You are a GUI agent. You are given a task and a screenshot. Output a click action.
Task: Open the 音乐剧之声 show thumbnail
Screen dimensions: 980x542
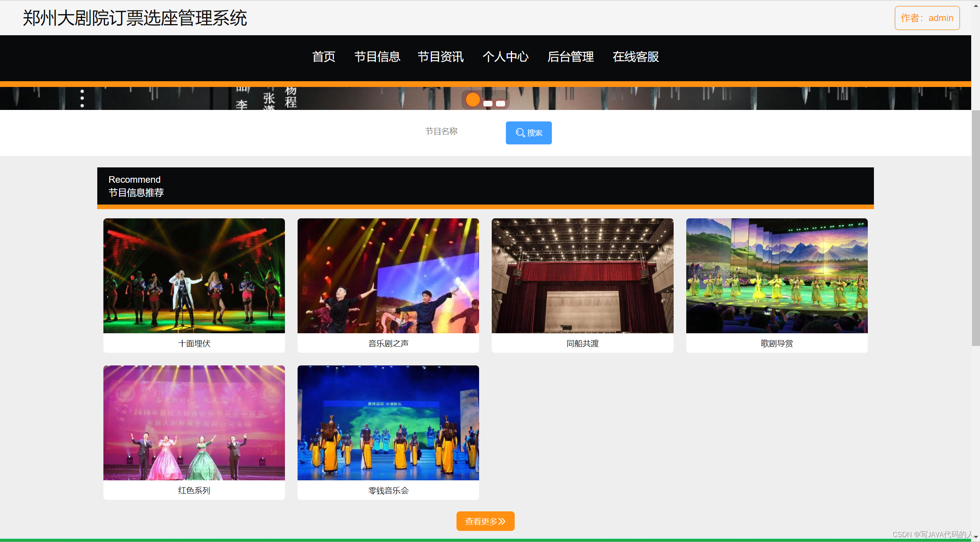[388, 276]
